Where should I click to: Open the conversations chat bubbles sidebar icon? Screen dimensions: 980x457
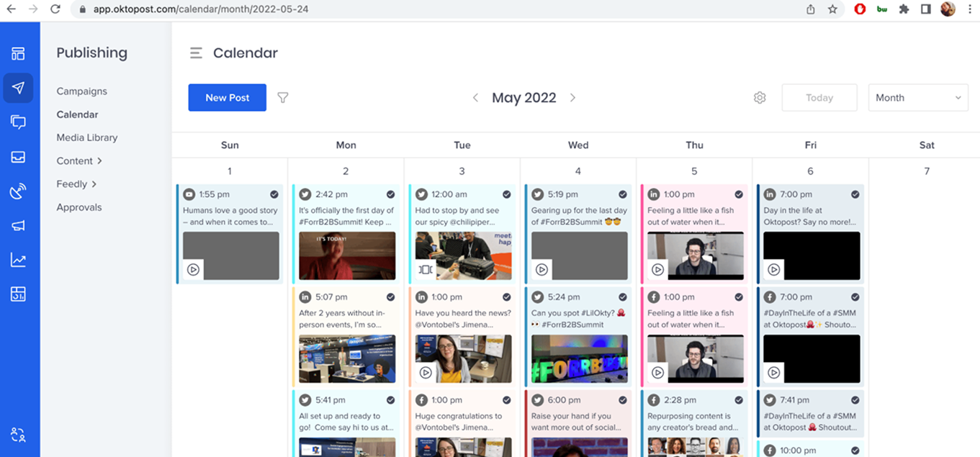[x=19, y=122]
